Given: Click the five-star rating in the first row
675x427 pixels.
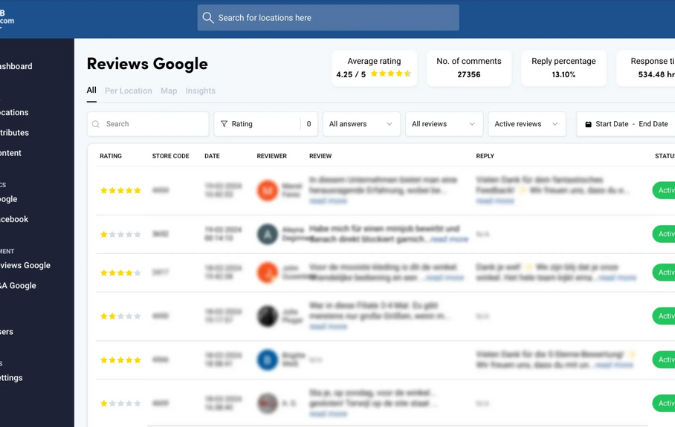Looking at the screenshot, I should point(121,190).
